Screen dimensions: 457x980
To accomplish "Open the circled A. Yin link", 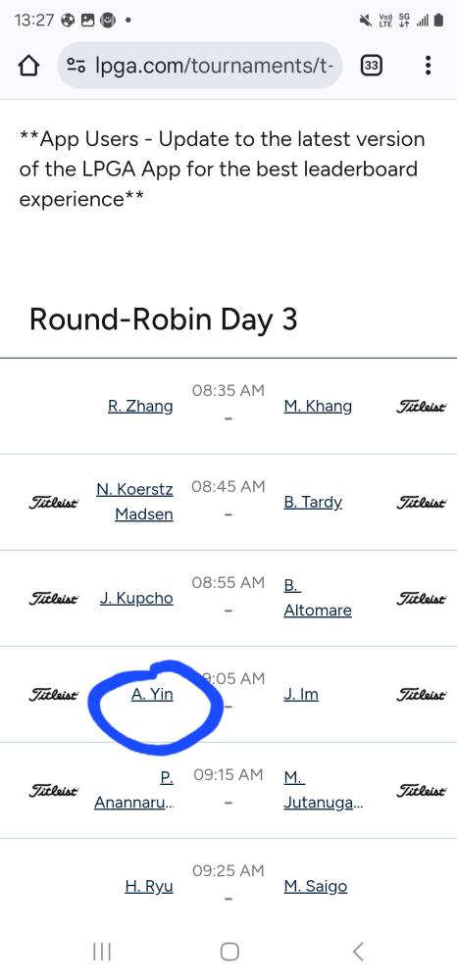I will tap(152, 695).
